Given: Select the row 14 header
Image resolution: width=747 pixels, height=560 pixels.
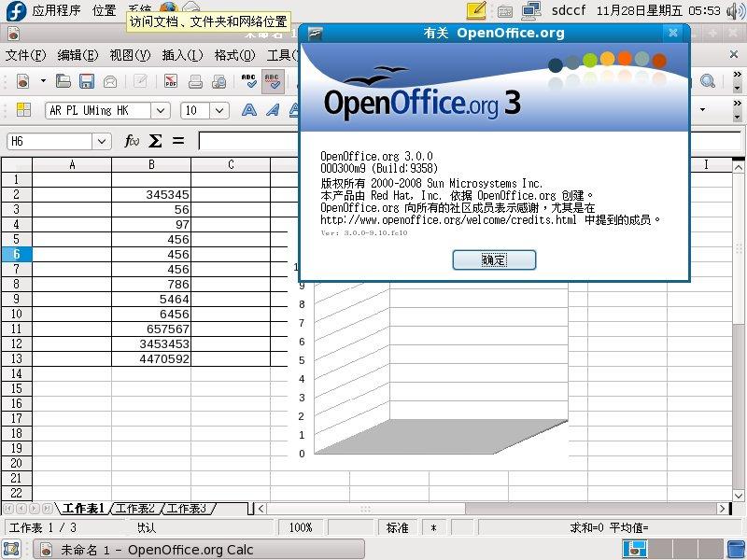Looking at the screenshot, I should pyautogui.click(x=16, y=374).
